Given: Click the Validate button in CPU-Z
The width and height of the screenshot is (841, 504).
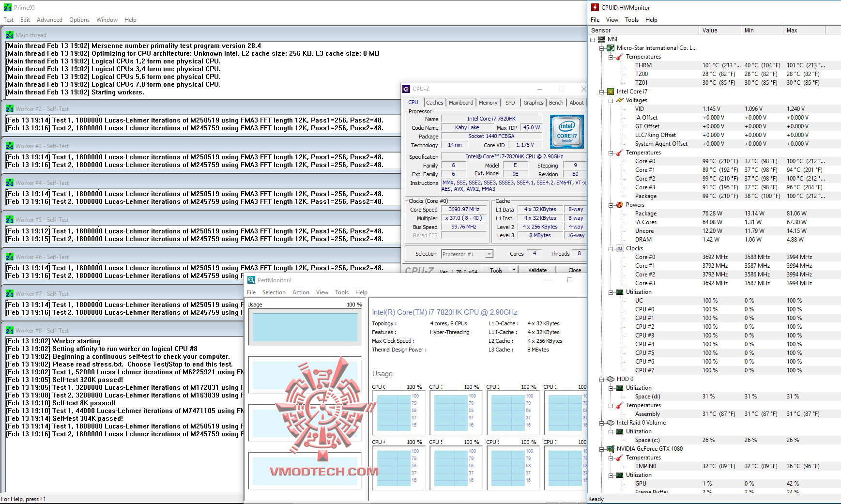Looking at the screenshot, I should click(x=537, y=270).
